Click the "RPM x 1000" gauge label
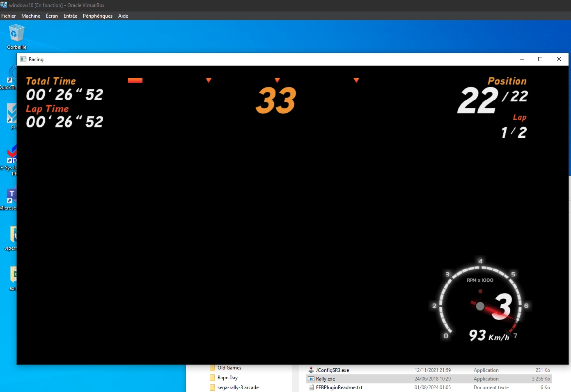The height and width of the screenshot is (392, 571). coord(480,280)
